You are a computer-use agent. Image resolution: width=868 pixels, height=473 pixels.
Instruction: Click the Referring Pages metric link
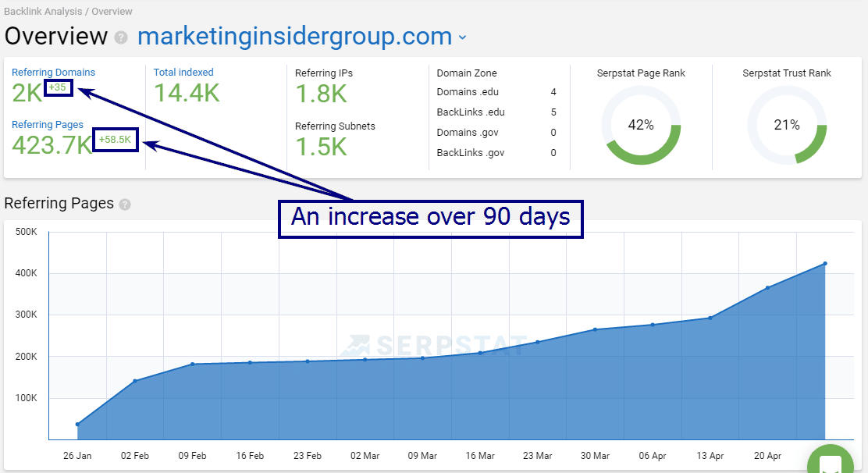tap(48, 125)
